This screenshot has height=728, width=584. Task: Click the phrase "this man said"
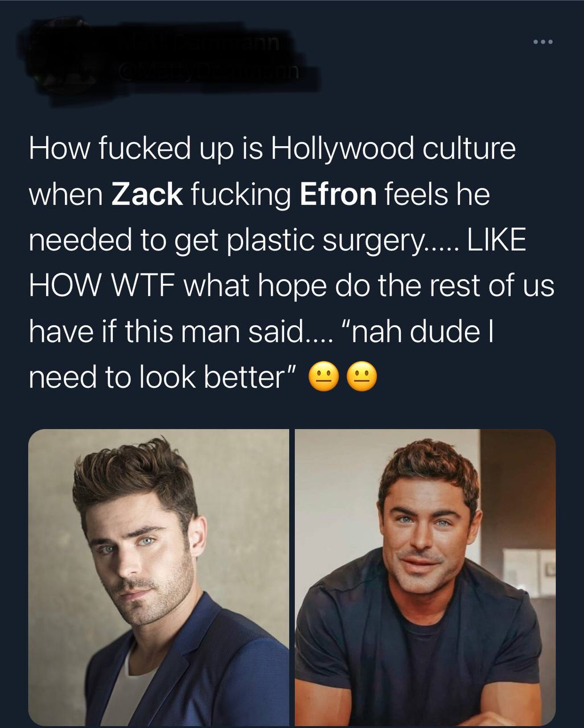pyautogui.click(x=213, y=332)
